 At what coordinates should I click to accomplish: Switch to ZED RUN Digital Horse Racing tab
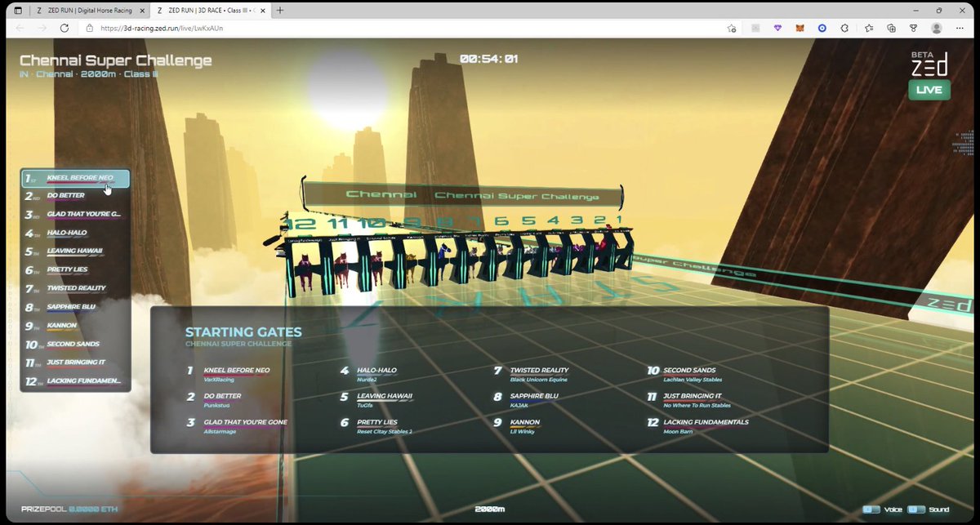[x=88, y=10]
